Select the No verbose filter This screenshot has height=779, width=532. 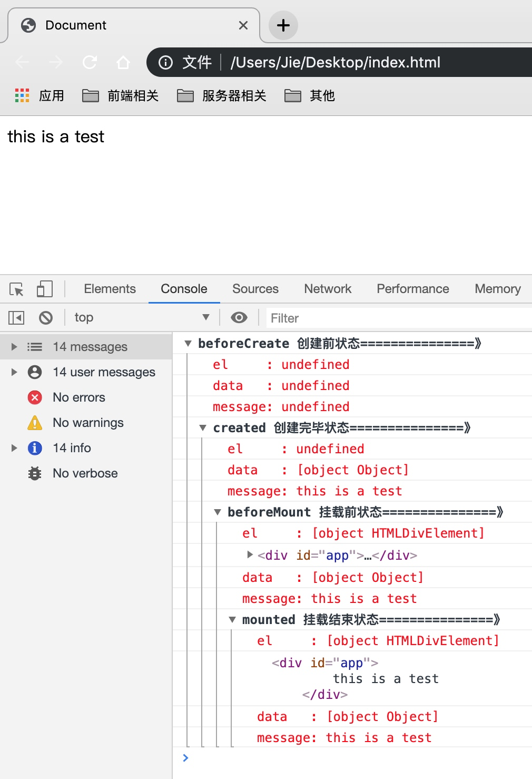(x=85, y=473)
